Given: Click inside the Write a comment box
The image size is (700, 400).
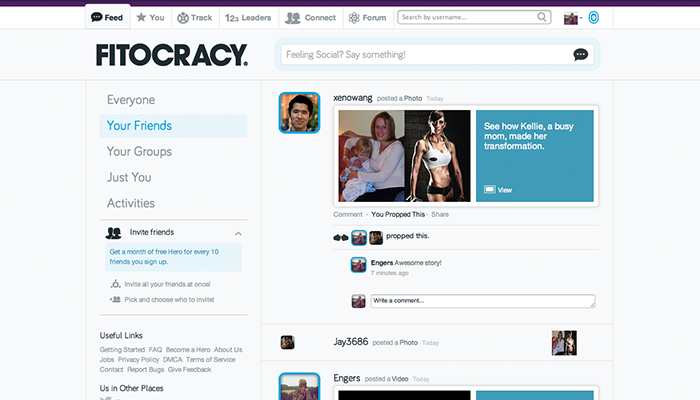Looking at the screenshot, I should tap(483, 301).
